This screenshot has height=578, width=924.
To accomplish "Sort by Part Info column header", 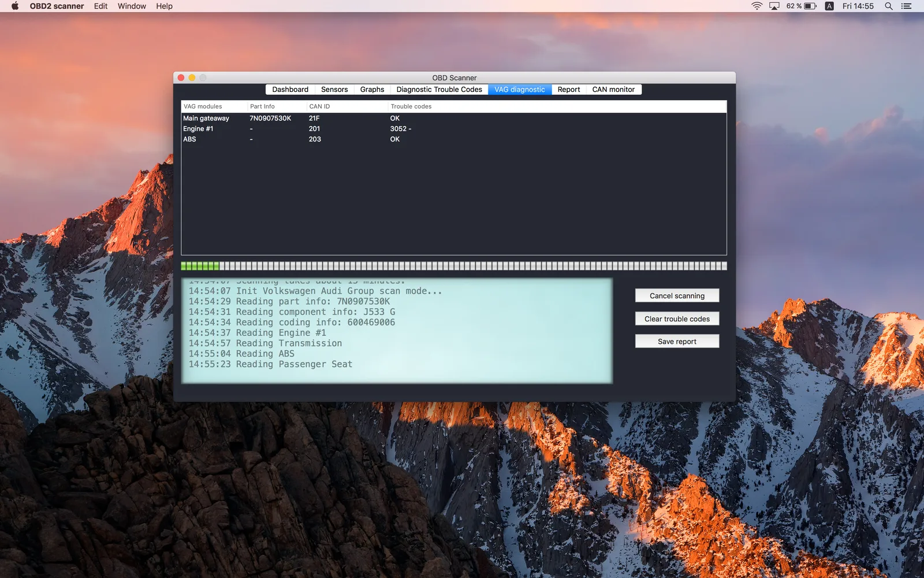I will point(277,106).
